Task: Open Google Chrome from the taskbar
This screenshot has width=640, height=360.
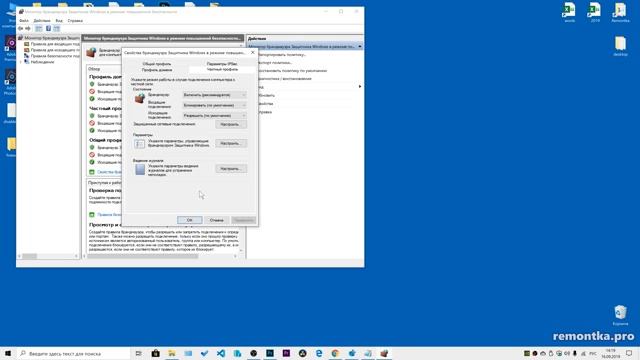Action: click(x=335, y=353)
